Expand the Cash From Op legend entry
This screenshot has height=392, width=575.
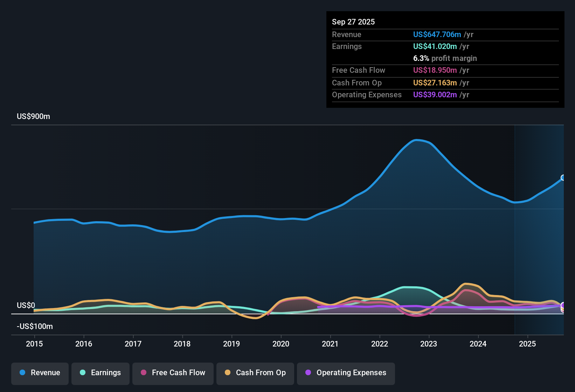[x=255, y=373]
